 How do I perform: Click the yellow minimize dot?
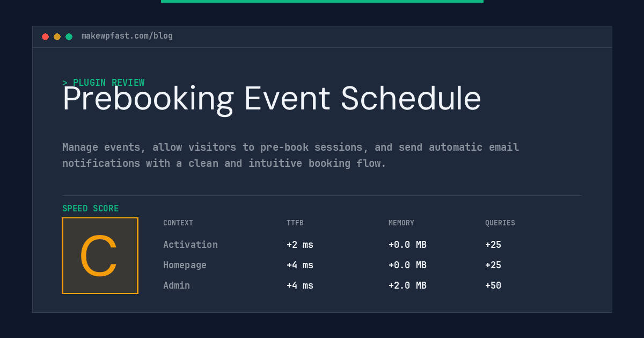click(x=57, y=36)
